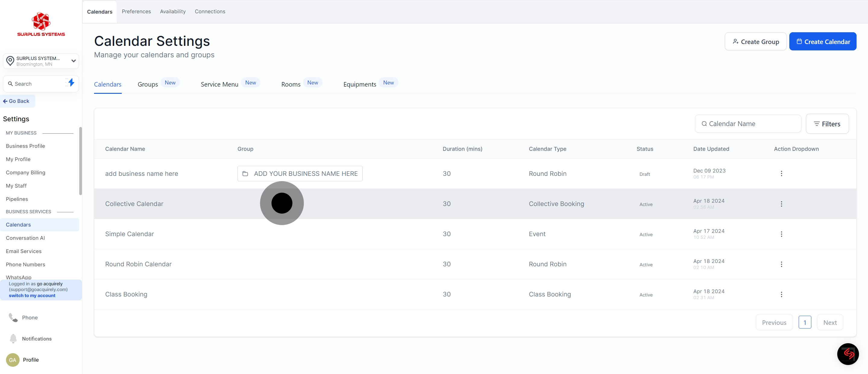Open action menu for Simple Calendar row
This screenshot has width=868, height=374.
(x=781, y=234)
